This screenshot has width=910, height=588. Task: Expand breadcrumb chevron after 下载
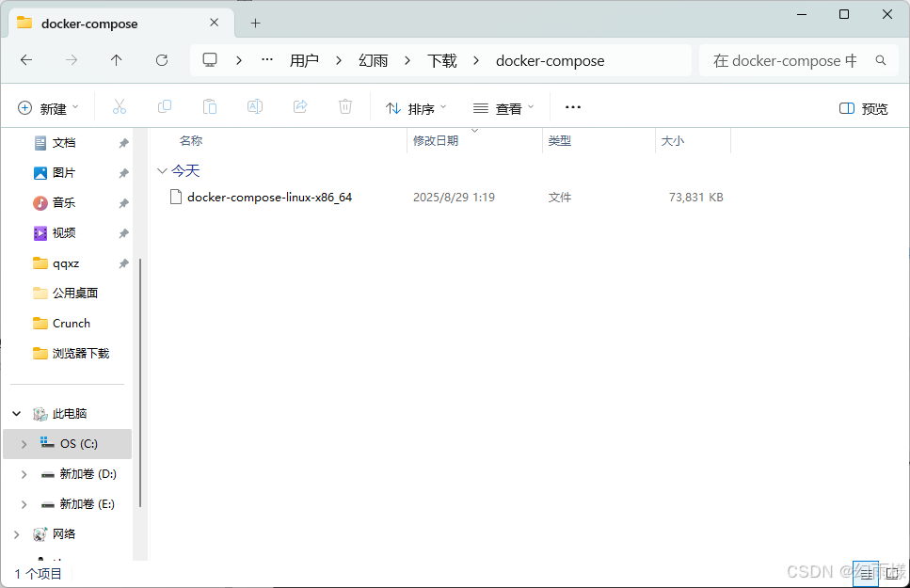click(476, 60)
